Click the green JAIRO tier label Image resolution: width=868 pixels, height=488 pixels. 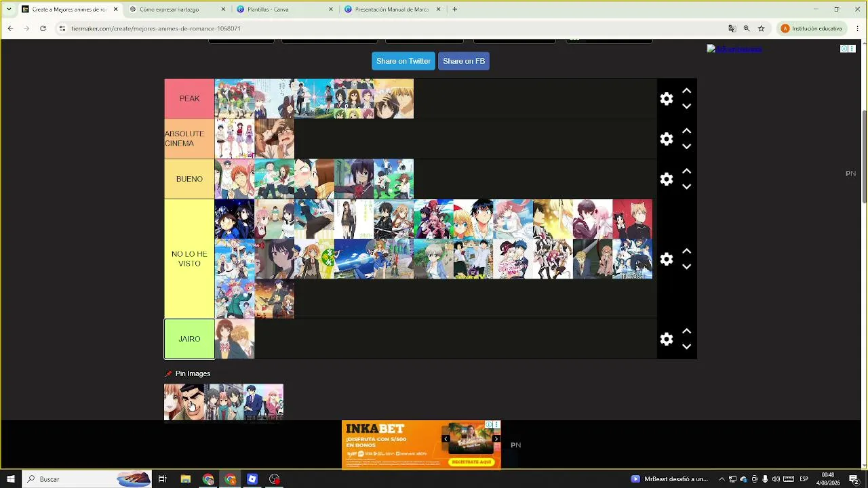pyautogui.click(x=189, y=339)
